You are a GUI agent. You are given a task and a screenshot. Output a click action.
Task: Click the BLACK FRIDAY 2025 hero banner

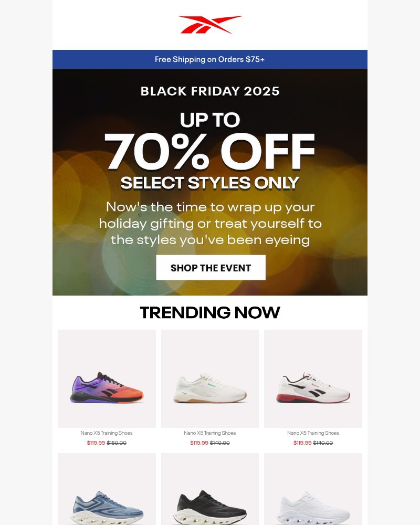point(209,90)
